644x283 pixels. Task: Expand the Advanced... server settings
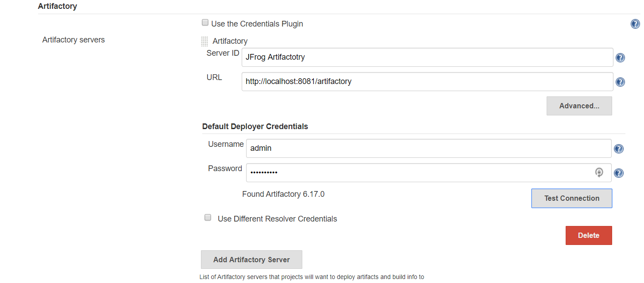[x=579, y=106]
